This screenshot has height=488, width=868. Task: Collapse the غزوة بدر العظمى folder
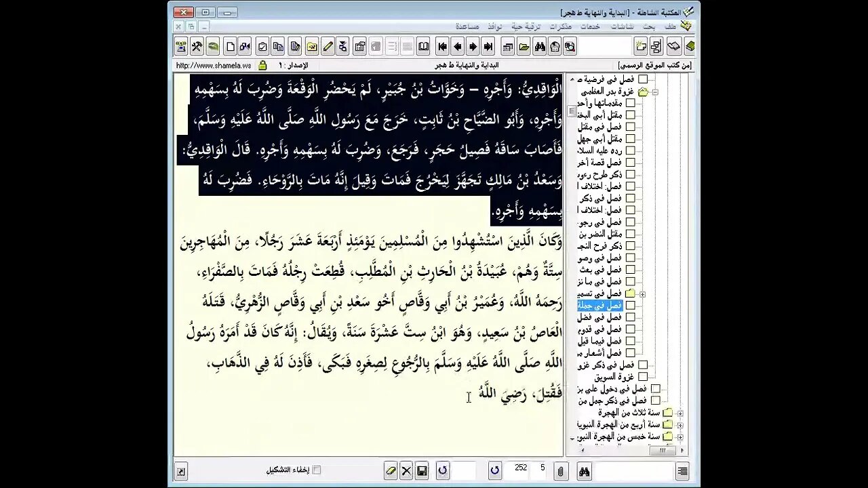pyautogui.click(x=655, y=91)
